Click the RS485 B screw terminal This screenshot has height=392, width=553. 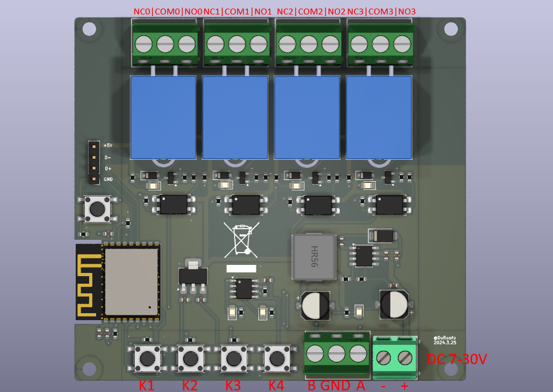[315, 353]
